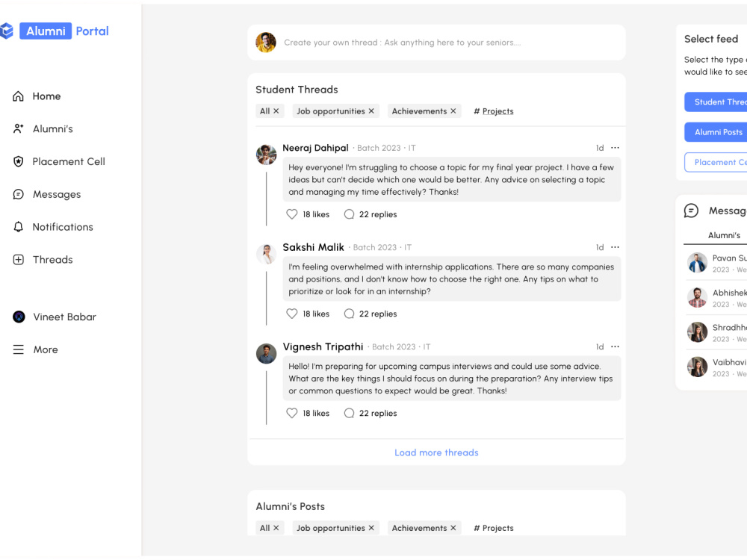This screenshot has width=747, height=560.
Task: Click Neeraj Dahipal's avatar photo
Action: pos(267,155)
